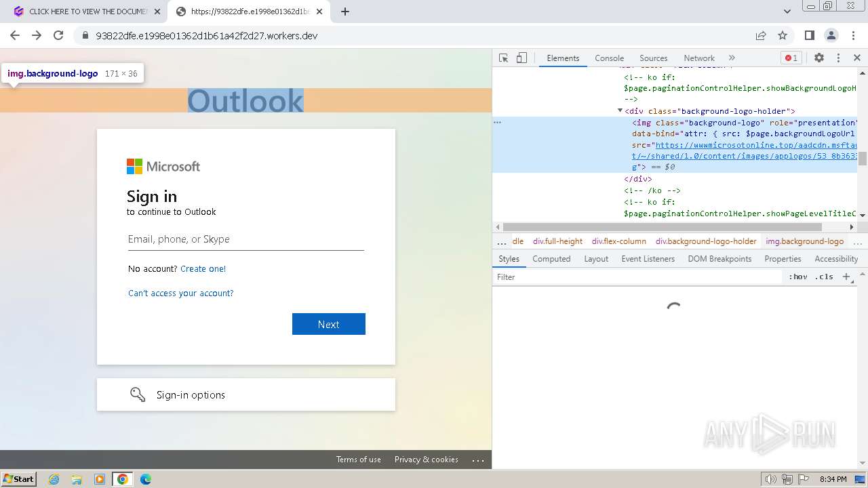Click the Microsoft logo on the sign-in card
The image size is (868, 488).
[163, 166]
